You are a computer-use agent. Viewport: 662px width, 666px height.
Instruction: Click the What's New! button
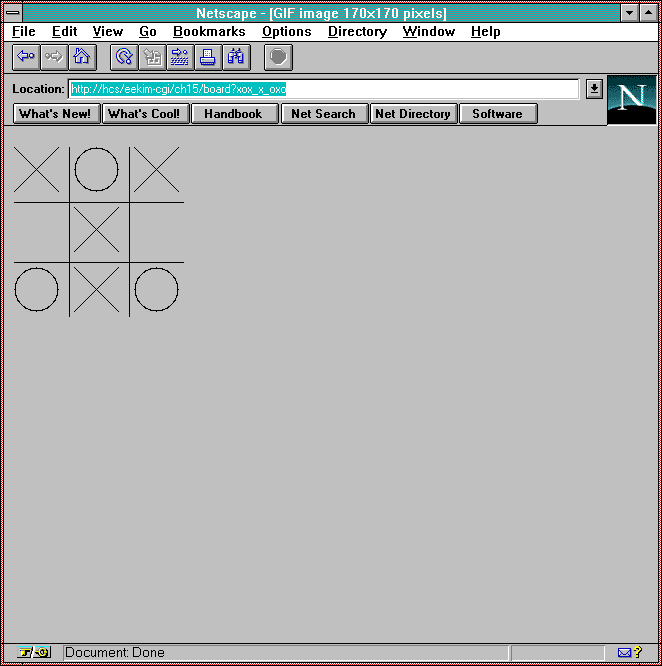(56, 114)
